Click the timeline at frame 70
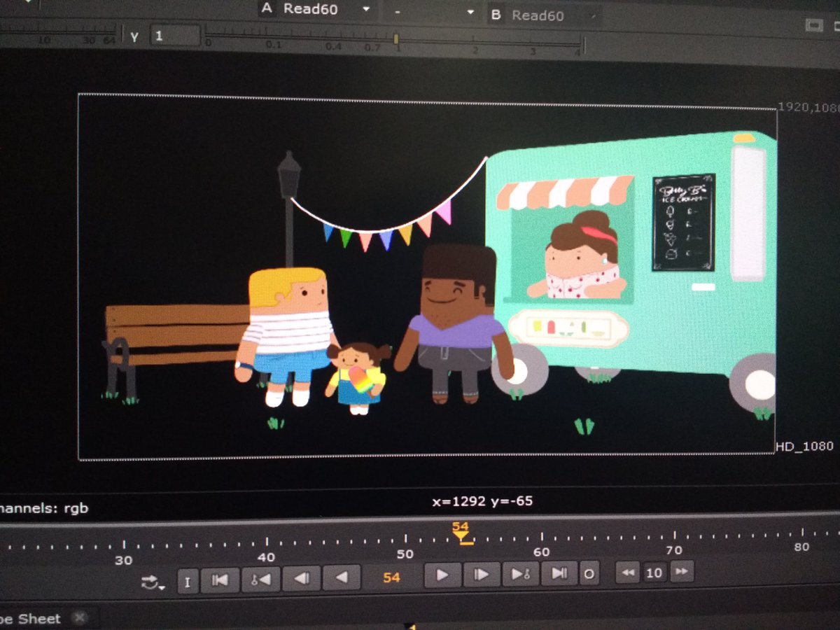The image size is (840, 630). pos(674,540)
